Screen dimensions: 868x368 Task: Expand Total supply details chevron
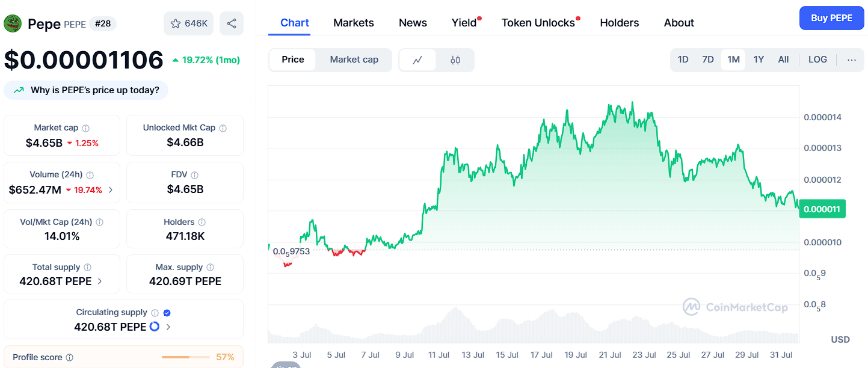click(99, 281)
